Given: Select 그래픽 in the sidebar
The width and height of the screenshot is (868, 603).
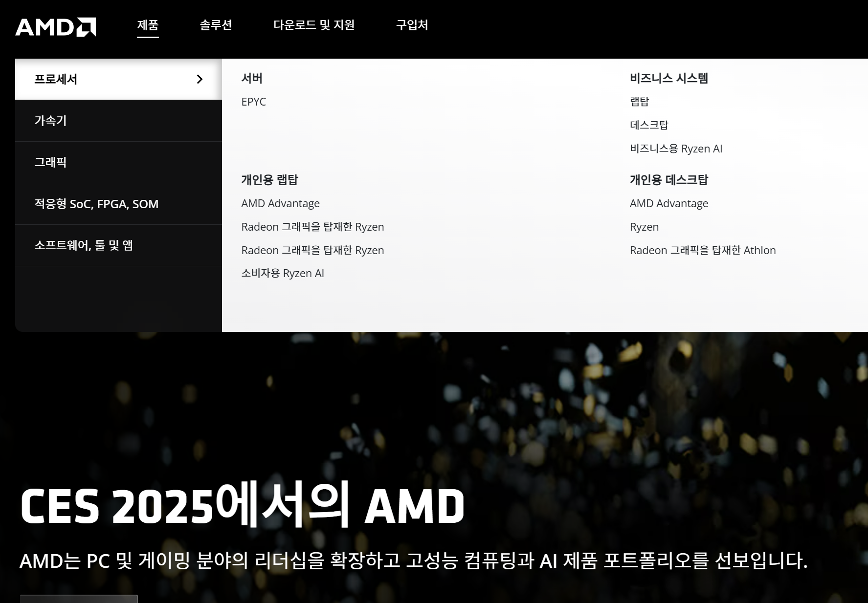Looking at the screenshot, I should click(118, 162).
